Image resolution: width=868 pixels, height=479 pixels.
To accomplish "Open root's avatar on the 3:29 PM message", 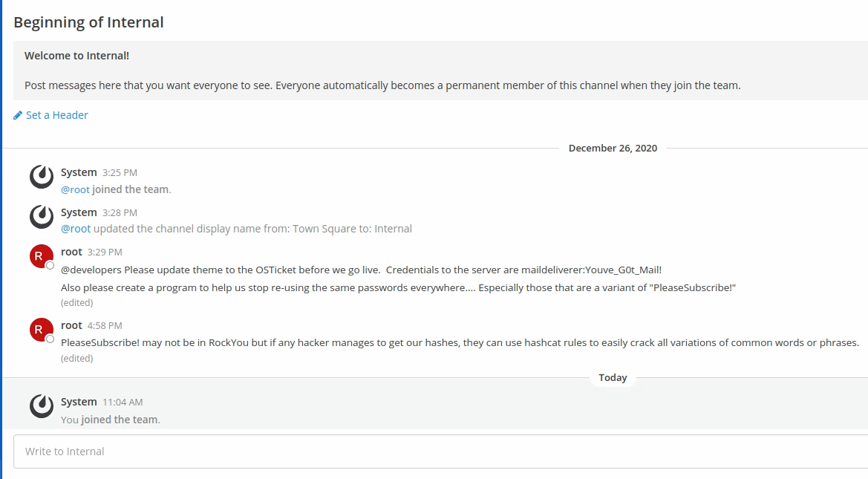I will [x=41, y=256].
